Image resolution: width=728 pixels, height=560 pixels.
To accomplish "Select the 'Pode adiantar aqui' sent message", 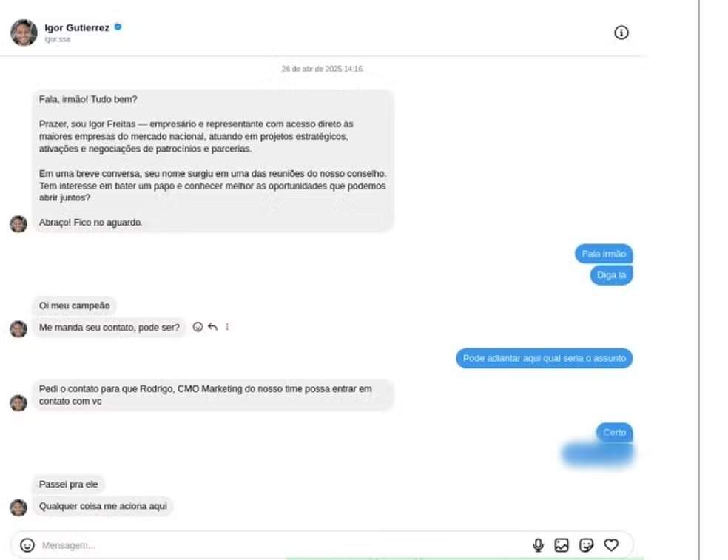I will (544, 359).
